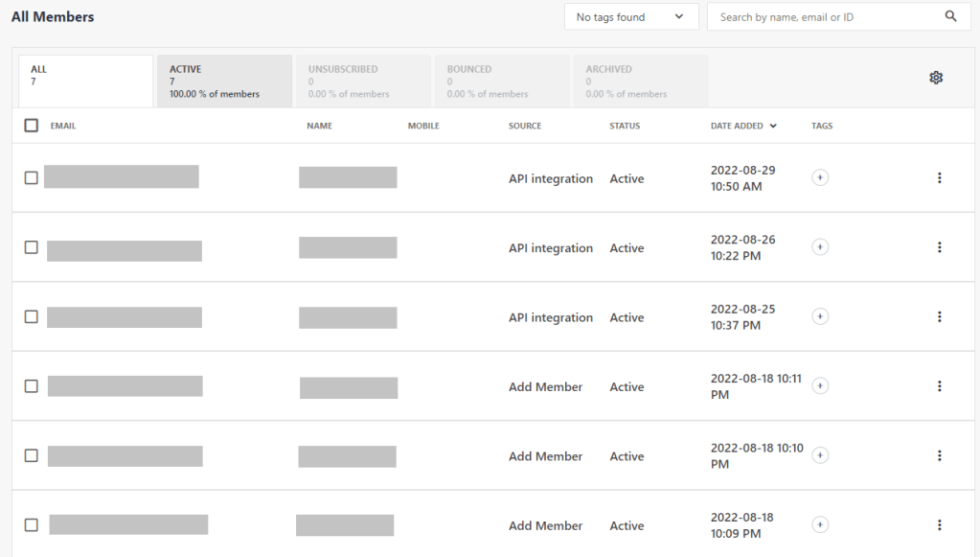This screenshot has height=557, width=980.
Task: Switch to the Active members tab
Action: [x=224, y=81]
